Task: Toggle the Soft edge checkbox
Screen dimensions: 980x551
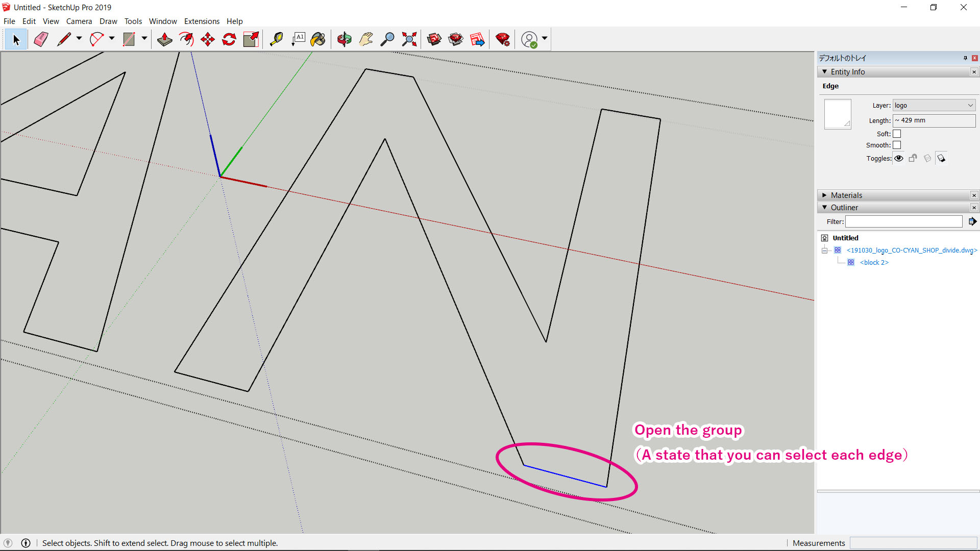Action: (897, 134)
